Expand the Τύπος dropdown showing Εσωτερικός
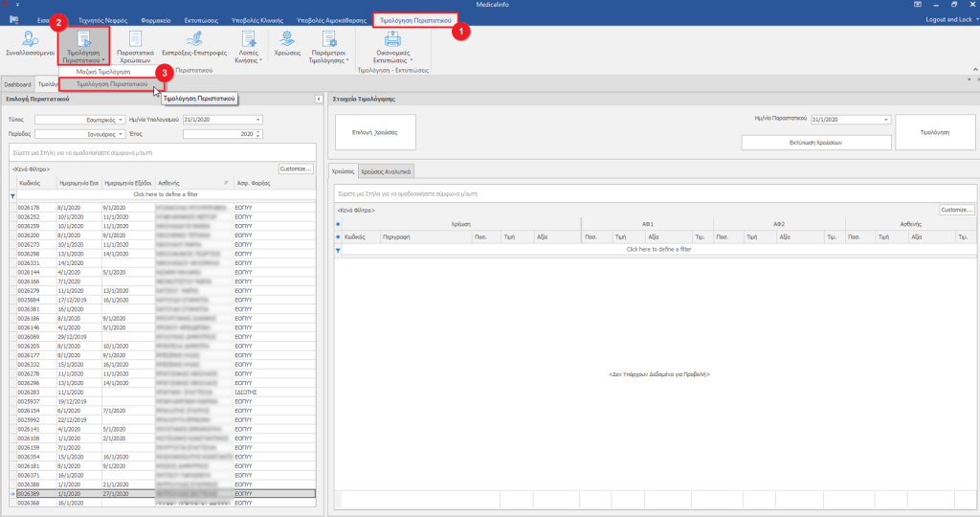Viewport: 980px width, 517px height. 122,121
